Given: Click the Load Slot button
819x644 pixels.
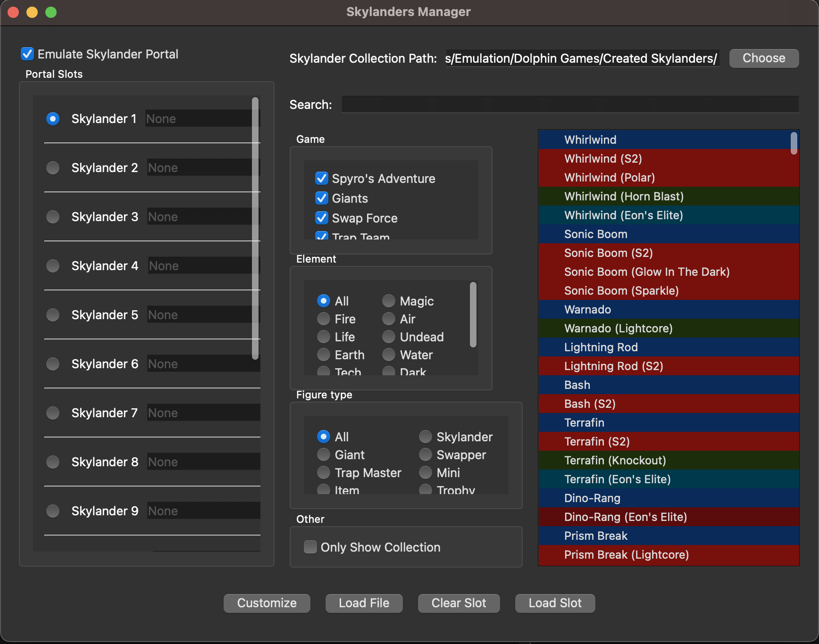Looking at the screenshot, I should pyautogui.click(x=555, y=603).
